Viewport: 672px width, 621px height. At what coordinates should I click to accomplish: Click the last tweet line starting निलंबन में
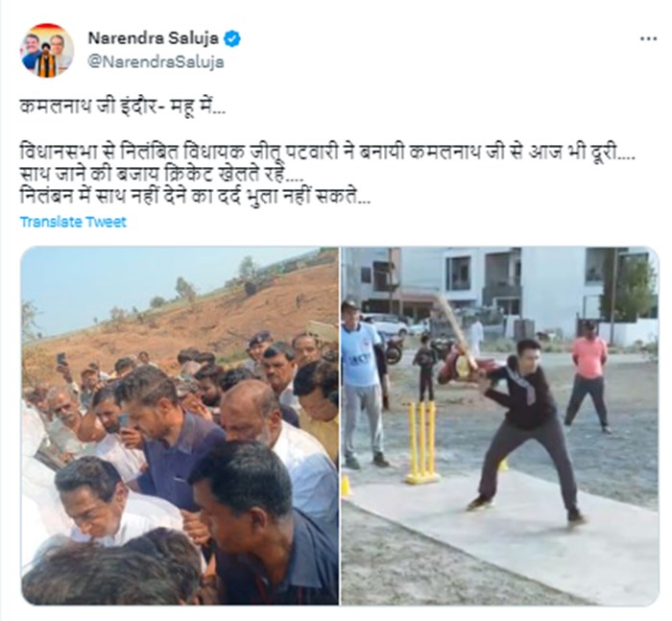point(195,197)
